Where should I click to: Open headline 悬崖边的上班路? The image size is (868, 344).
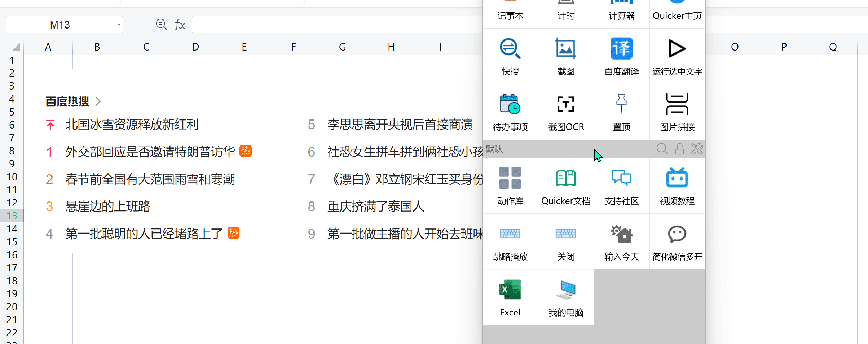pos(107,206)
